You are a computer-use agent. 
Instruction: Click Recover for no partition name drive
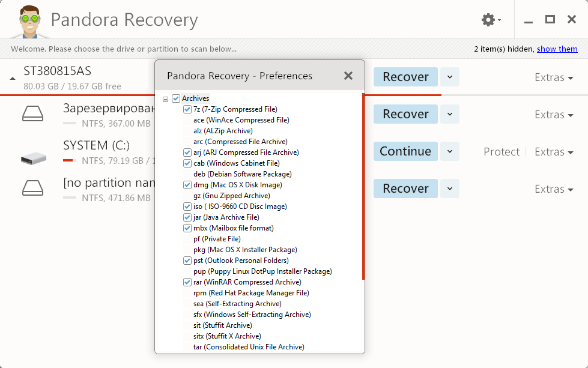(x=405, y=189)
